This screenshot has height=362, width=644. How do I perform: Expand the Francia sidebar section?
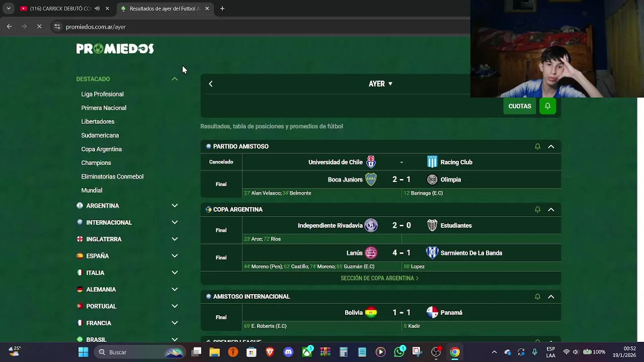tap(175, 323)
